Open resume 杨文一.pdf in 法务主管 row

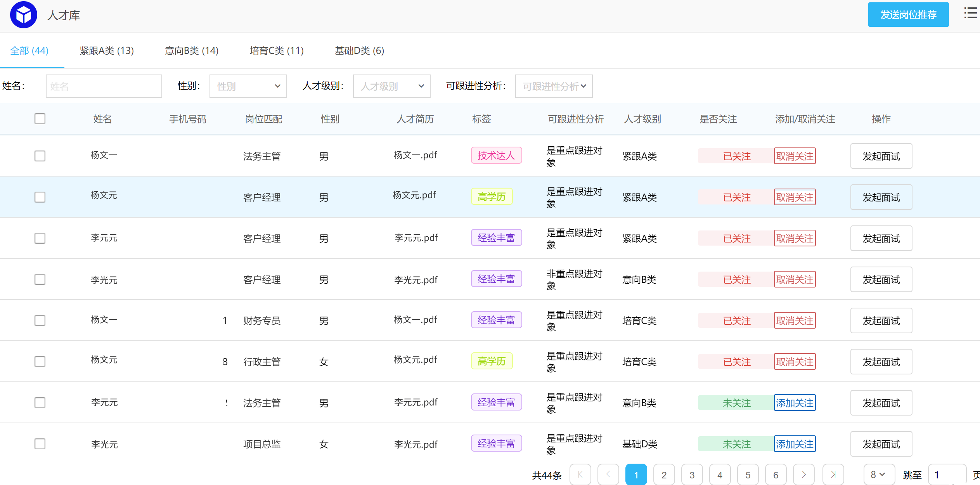pos(415,155)
